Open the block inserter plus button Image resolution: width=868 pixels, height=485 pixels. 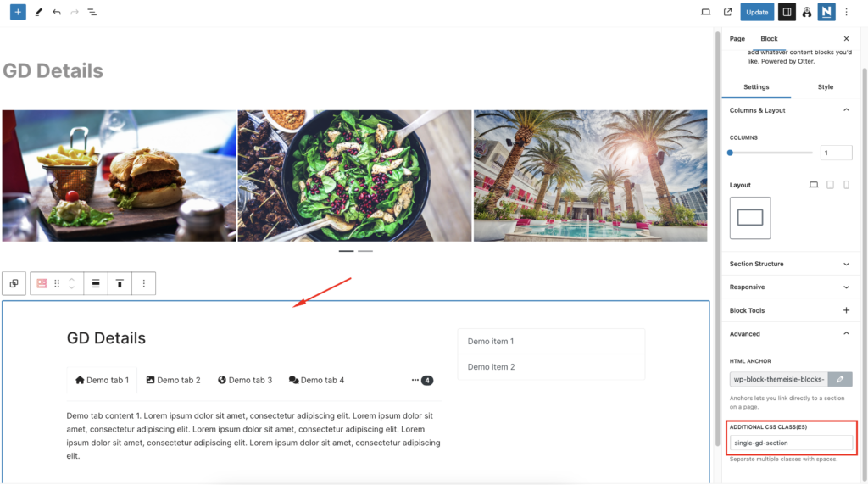(x=18, y=12)
